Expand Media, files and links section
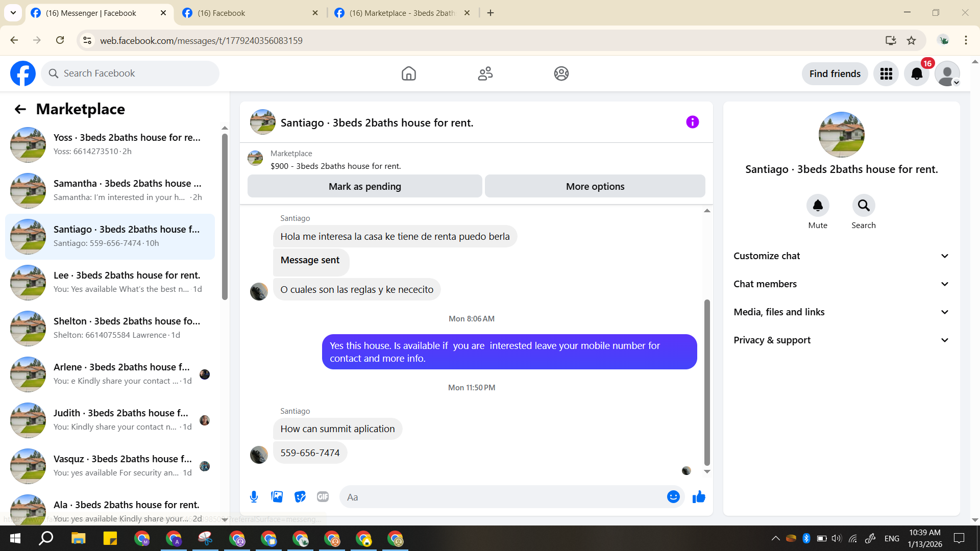This screenshot has height=551, width=980. click(x=841, y=312)
